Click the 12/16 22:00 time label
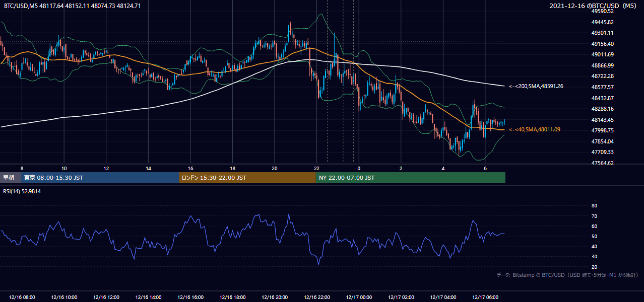The height and width of the screenshot is (302, 644). pos(316,297)
